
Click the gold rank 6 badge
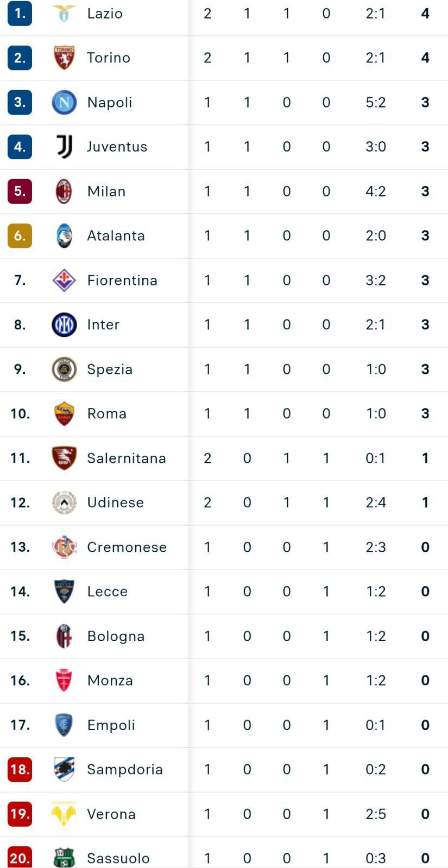20,235
